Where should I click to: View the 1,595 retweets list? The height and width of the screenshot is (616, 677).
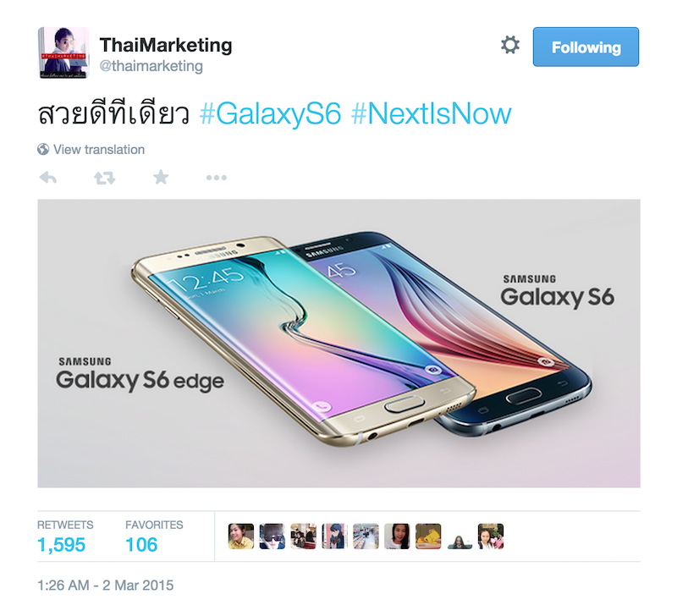click(61, 545)
